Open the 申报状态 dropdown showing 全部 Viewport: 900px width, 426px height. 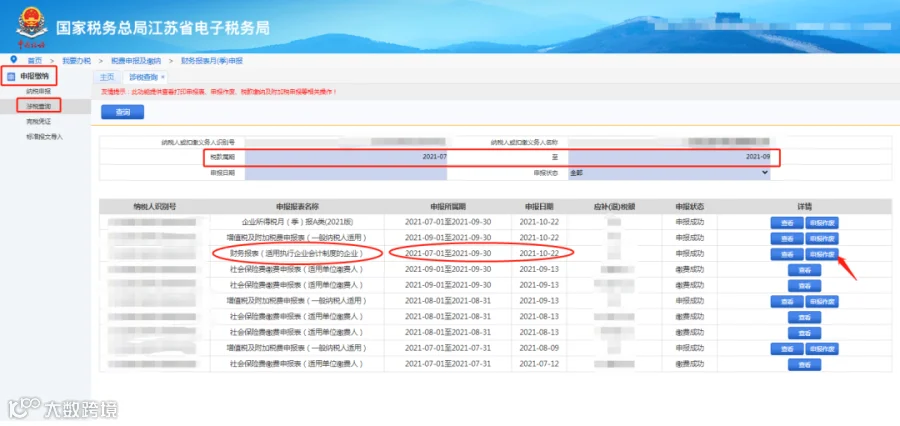coord(670,172)
